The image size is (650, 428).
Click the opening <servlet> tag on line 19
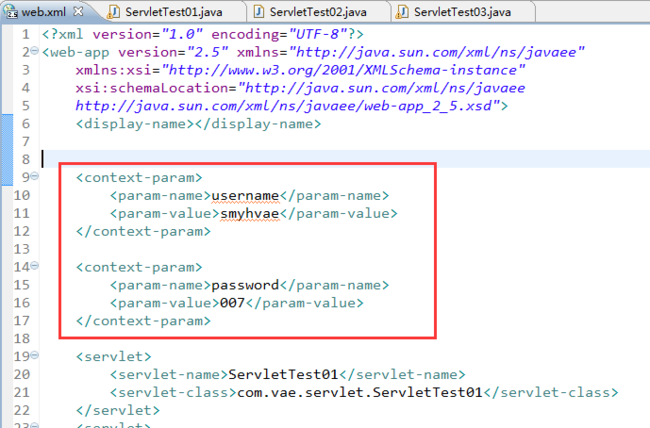(114, 357)
